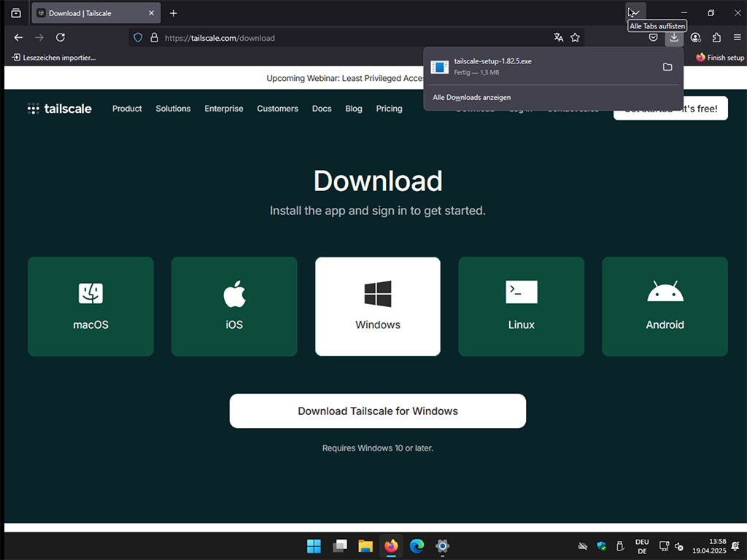Viewport: 747px width, 560px height.
Task: Open the Firefox account icon
Action: [x=695, y=37]
